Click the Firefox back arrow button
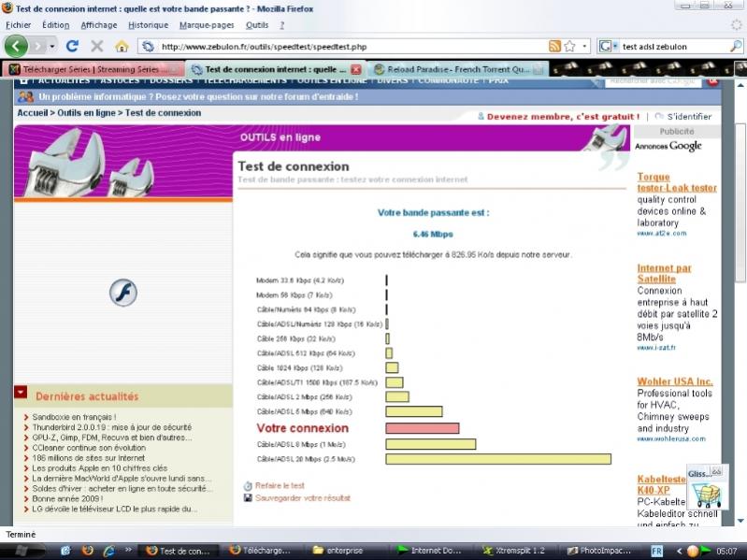 click(x=16, y=45)
